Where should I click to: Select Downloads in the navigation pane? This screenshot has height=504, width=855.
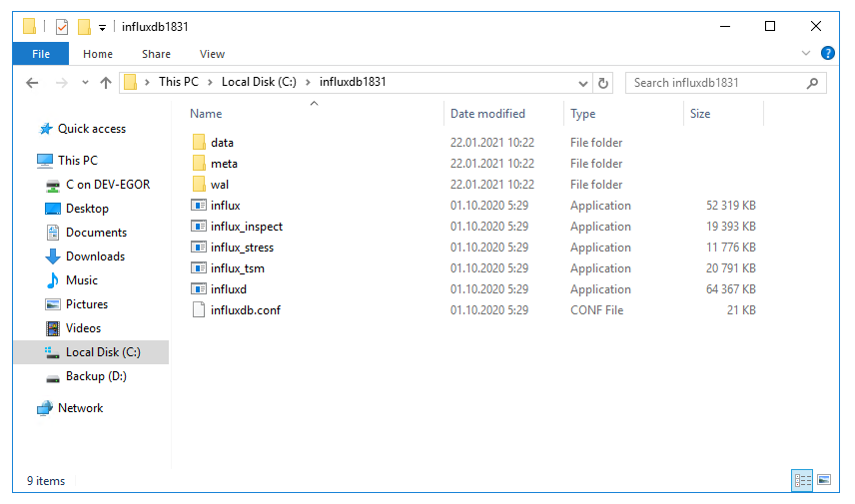96,256
